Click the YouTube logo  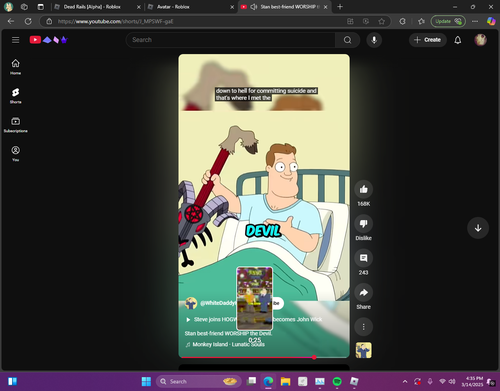(49, 40)
